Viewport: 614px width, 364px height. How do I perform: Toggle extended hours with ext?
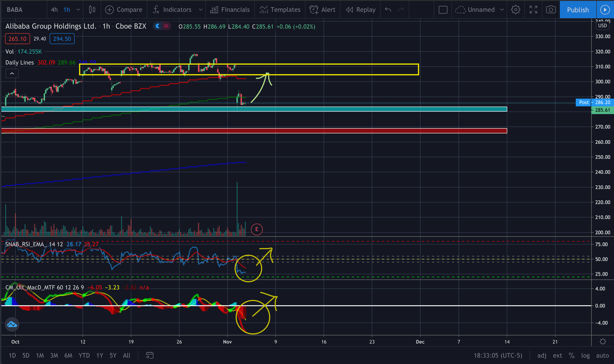click(557, 355)
